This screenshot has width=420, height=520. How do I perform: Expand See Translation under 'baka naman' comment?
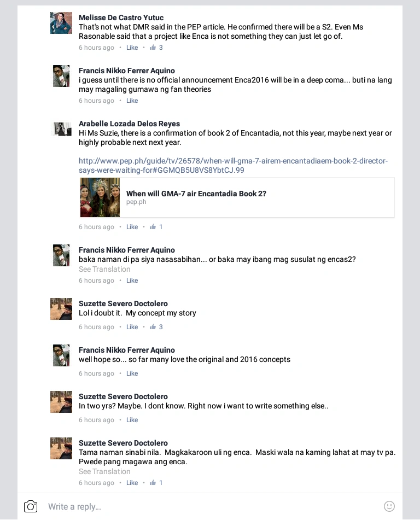pos(104,269)
